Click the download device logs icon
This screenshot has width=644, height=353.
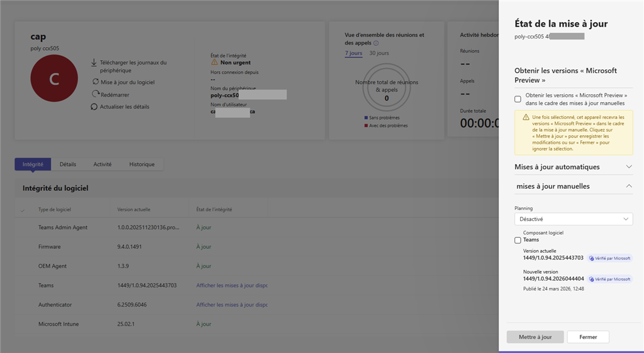coord(94,63)
